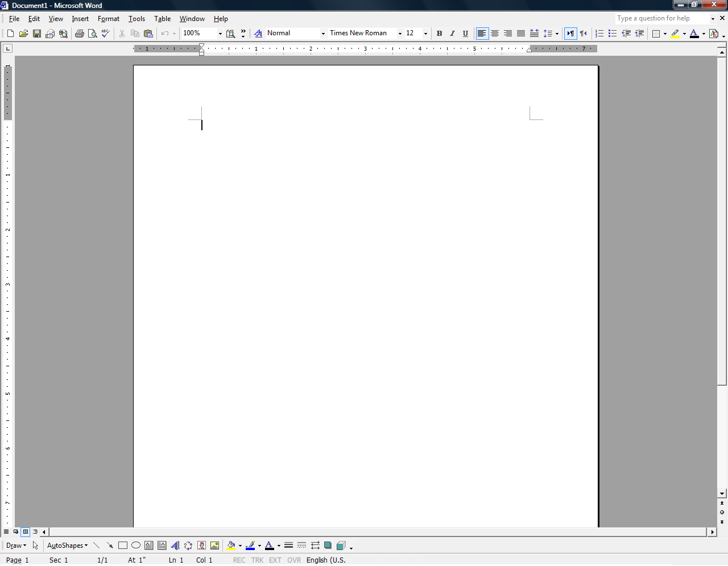Expand the Zoom 100% dropdown

(220, 34)
